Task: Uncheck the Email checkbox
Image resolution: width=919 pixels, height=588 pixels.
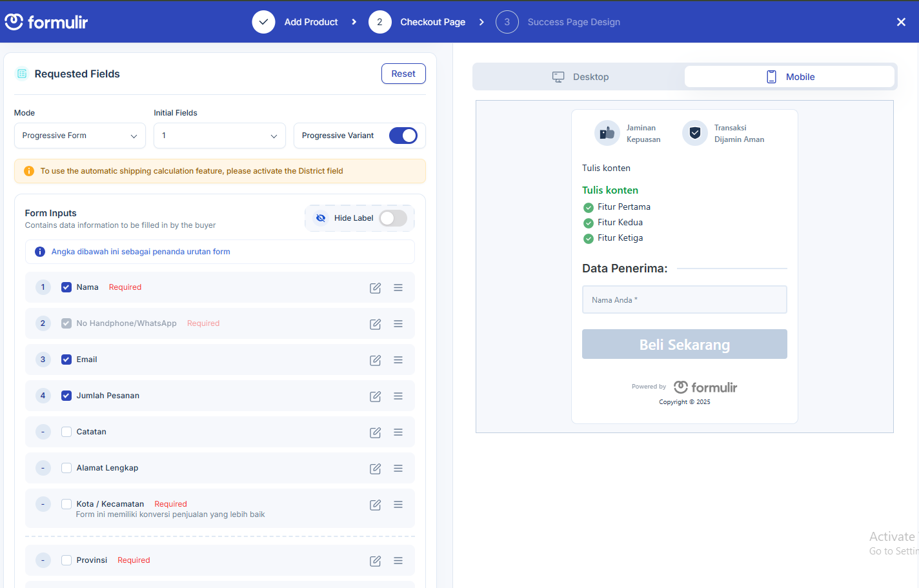Action: point(66,360)
